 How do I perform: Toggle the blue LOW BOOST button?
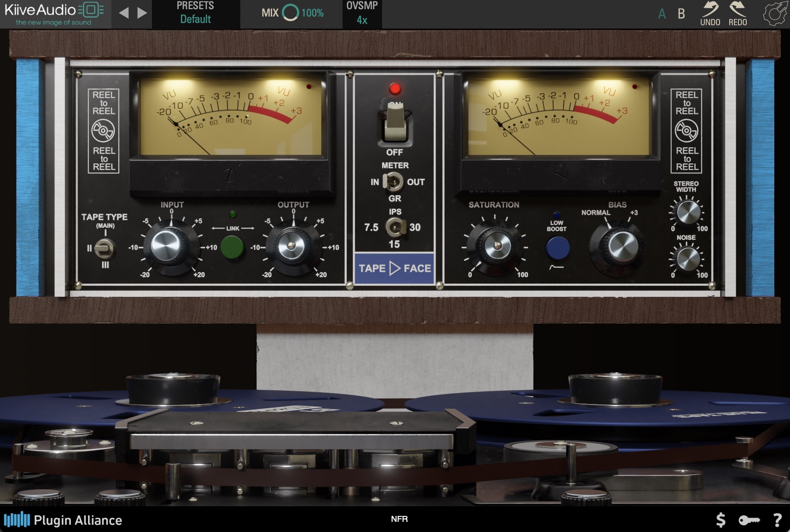tap(558, 248)
